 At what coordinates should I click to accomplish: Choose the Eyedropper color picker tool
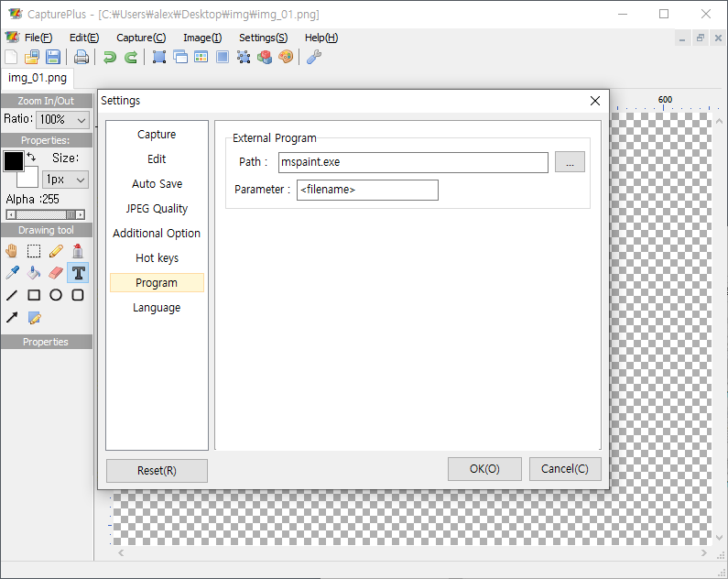[x=12, y=272]
